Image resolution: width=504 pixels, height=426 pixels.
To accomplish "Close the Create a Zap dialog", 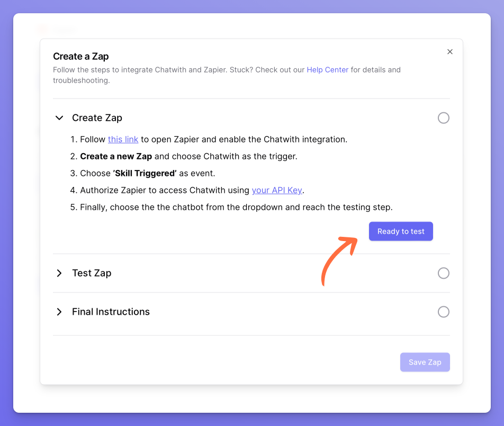I will click(x=450, y=52).
